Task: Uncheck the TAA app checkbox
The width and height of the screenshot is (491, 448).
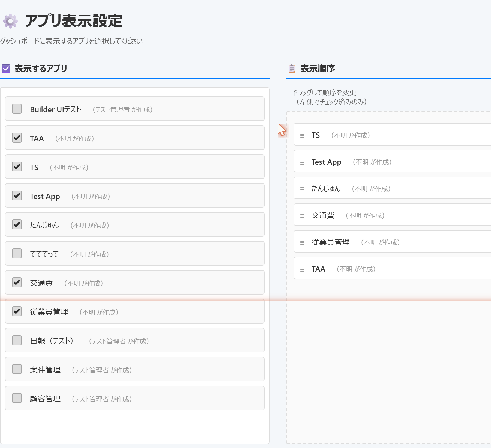Action: click(17, 138)
